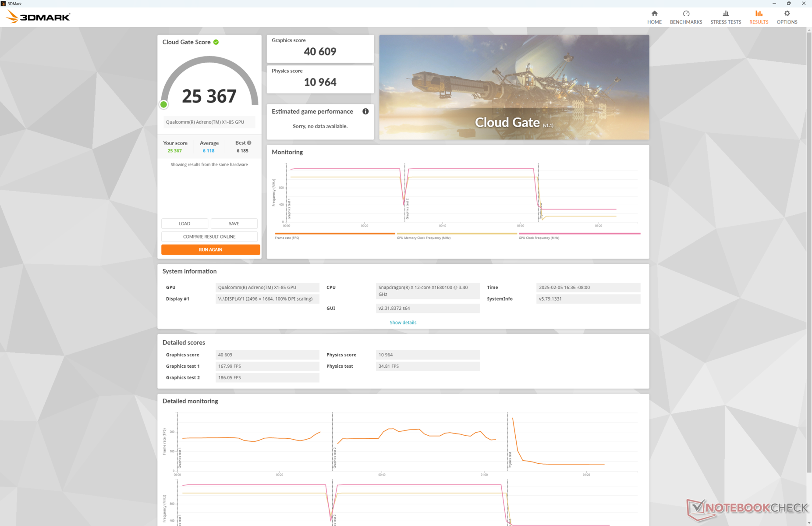The height and width of the screenshot is (526, 812).
Task: Open the Home tab icon
Action: point(654,14)
